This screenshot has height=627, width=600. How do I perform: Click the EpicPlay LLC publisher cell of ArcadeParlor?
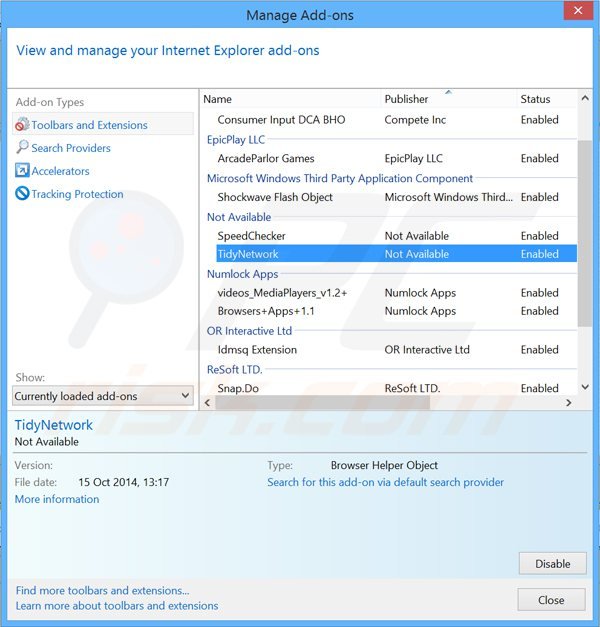coord(413,159)
